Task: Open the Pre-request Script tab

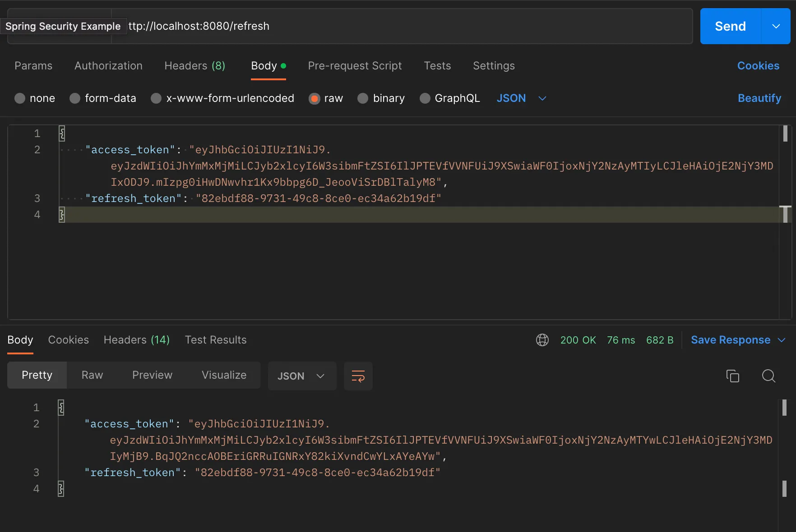Action: (355, 66)
